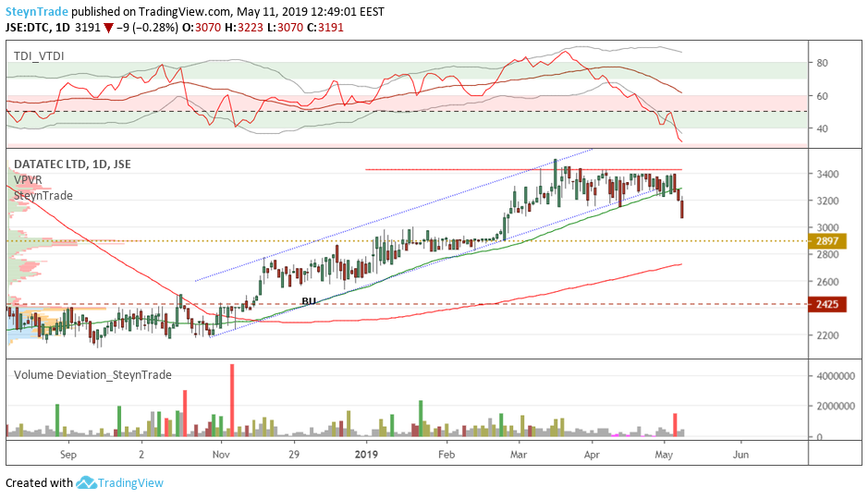Select the DATATEC LTD, 1D, JSE title
868x499 pixels.
coord(72,164)
